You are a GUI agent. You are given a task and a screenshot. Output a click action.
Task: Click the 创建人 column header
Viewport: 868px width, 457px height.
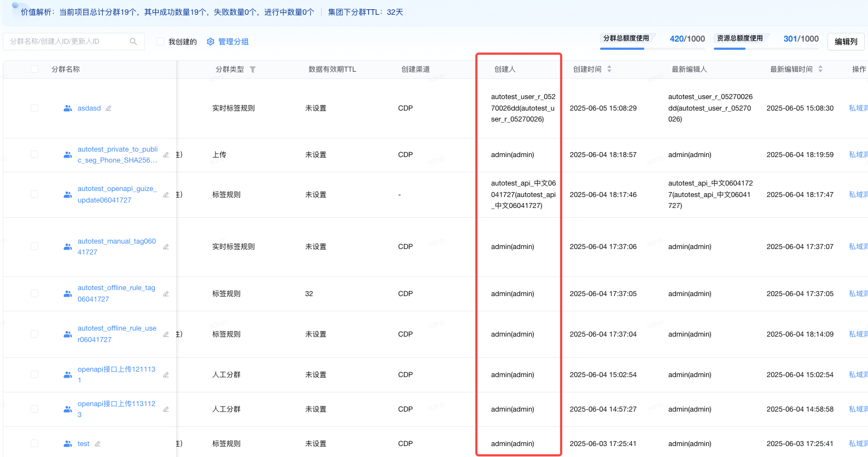tap(505, 70)
